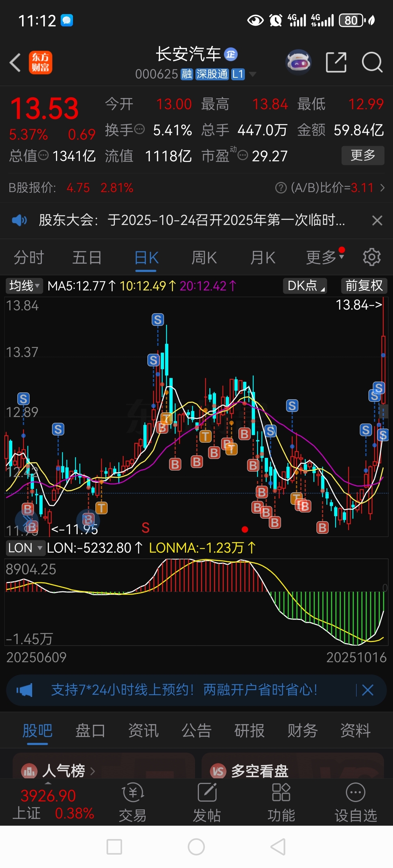Select the 股吧 tab

(37, 731)
